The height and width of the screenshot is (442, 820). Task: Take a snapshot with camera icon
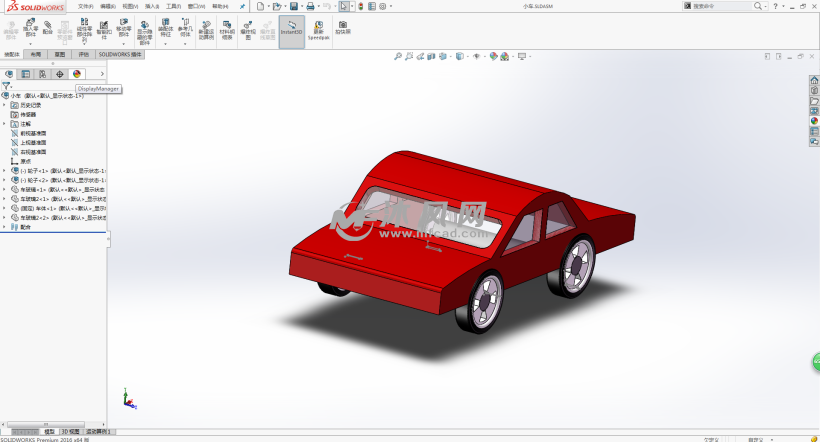tap(343, 27)
